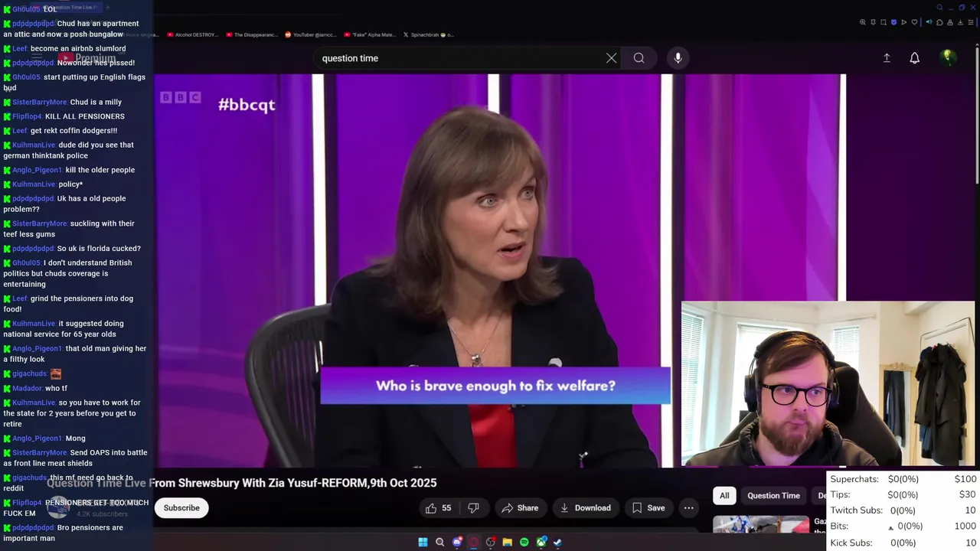Open the browser profile person icon
The width and height of the screenshot is (980, 551).
tap(950, 22)
